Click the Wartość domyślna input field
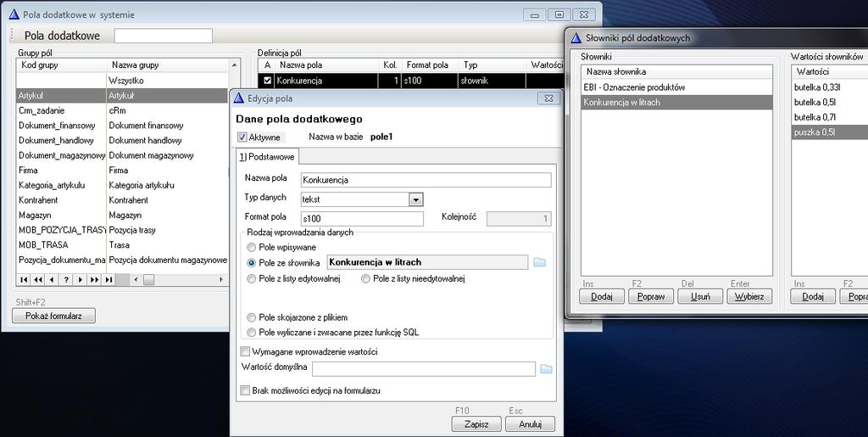 [x=424, y=369]
